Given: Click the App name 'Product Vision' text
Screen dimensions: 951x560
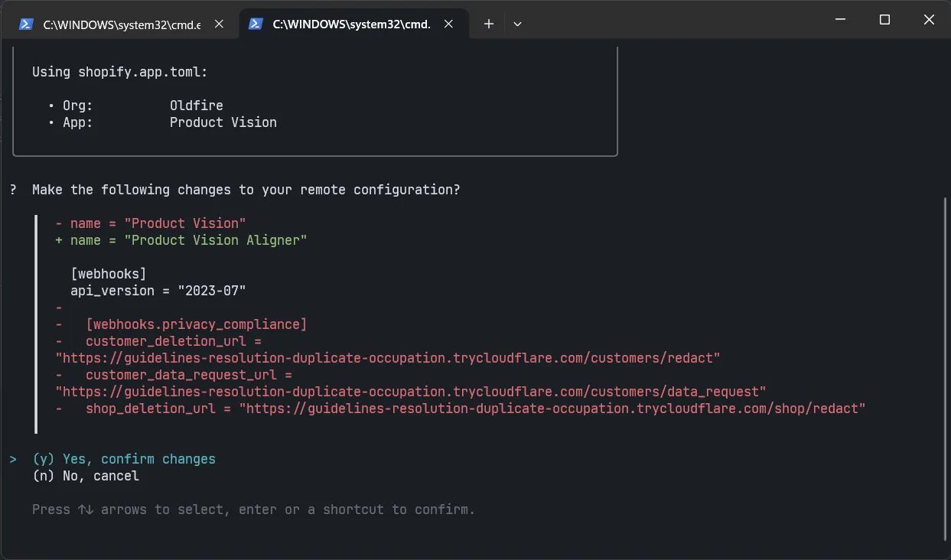Looking at the screenshot, I should coord(223,122).
